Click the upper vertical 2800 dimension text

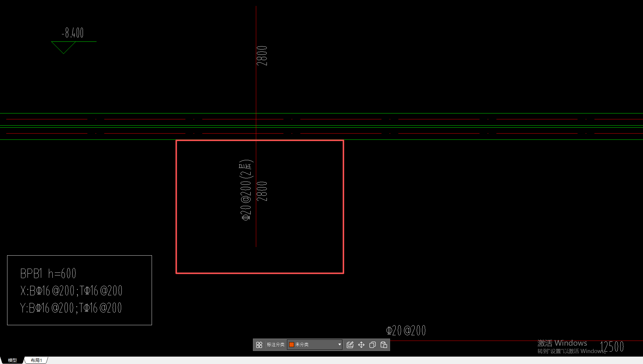point(262,56)
